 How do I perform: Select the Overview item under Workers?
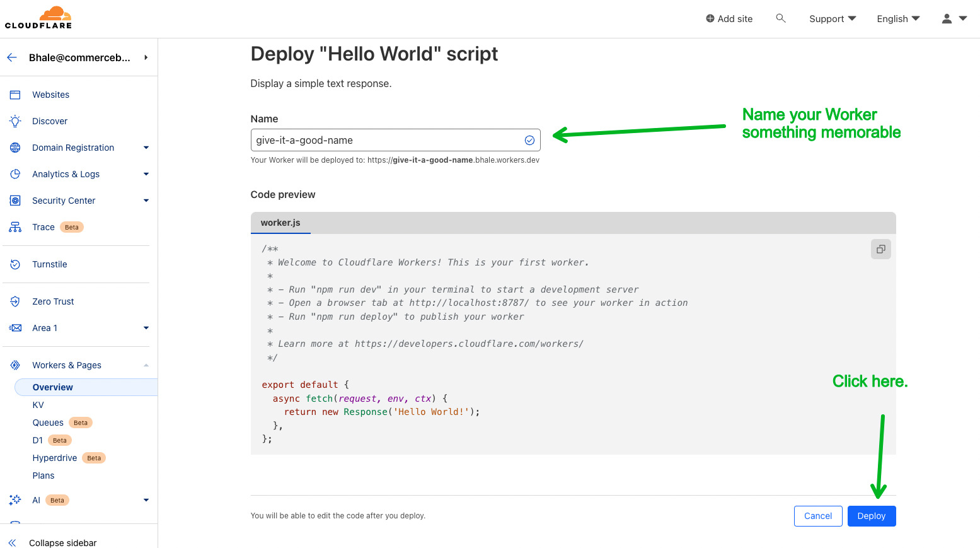[x=86, y=387]
